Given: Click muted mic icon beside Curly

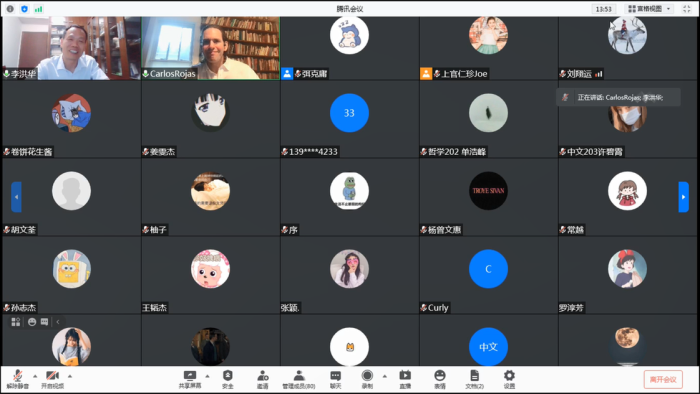Looking at the screenshot, I should click(424, 308).
